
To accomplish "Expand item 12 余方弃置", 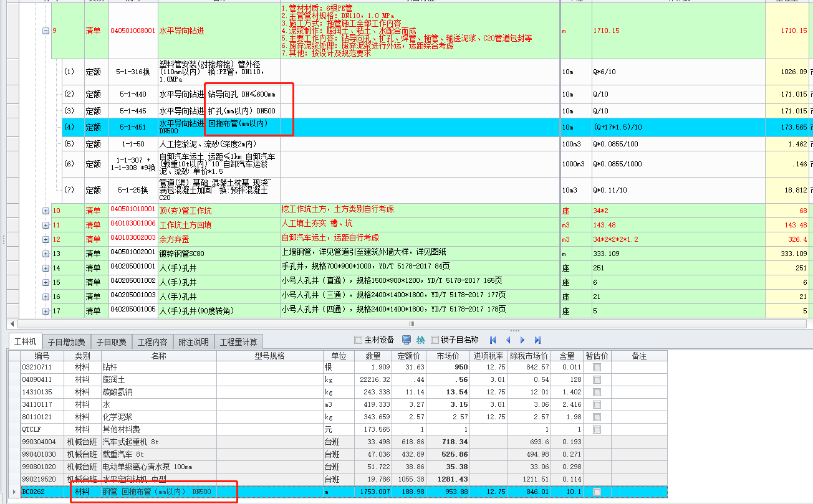I will coord(46,239).
